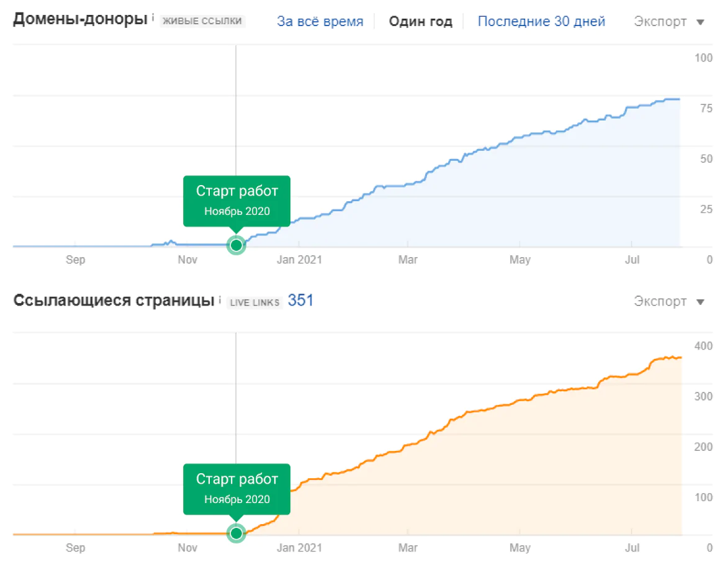Click the green marker dot on the orange chart

tap(236, 533)
